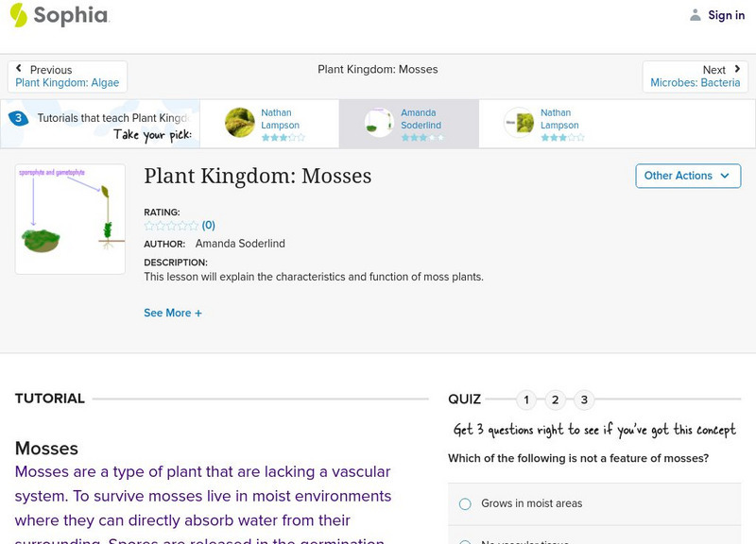Select the 'Grows in moist areas' answer
756x544 pixels.
tap(465, 504)
